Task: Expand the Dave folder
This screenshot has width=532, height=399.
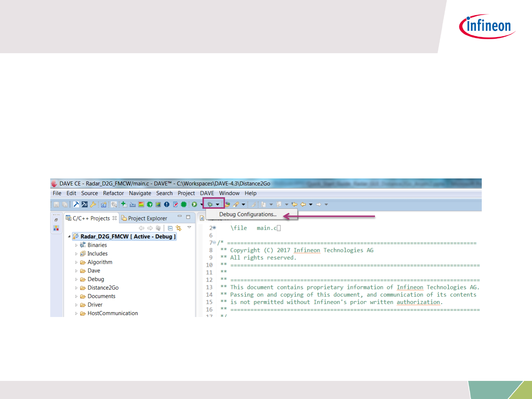Action: point(76,271)
